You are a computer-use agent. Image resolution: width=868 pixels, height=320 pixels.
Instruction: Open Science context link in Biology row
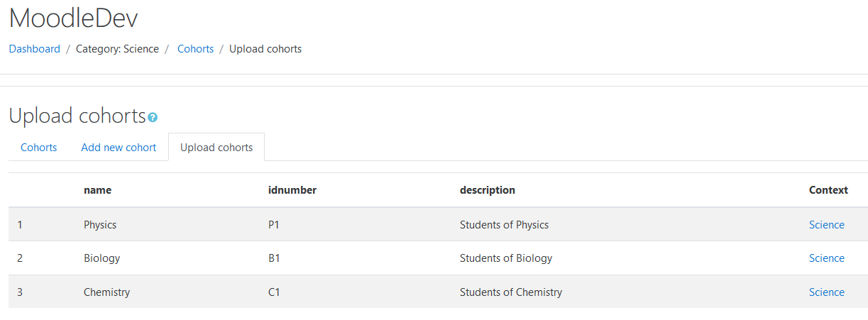coord(827,258)
